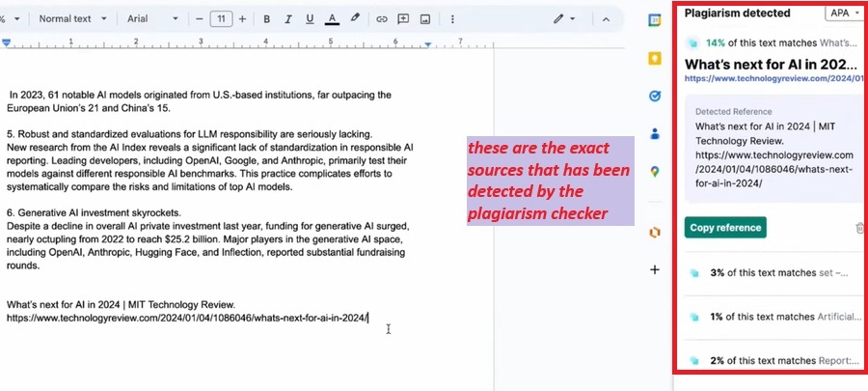Viewport: 868px width, 391px height.
Task: Click the plus get add-ons icon
Action: coord(655,269)
